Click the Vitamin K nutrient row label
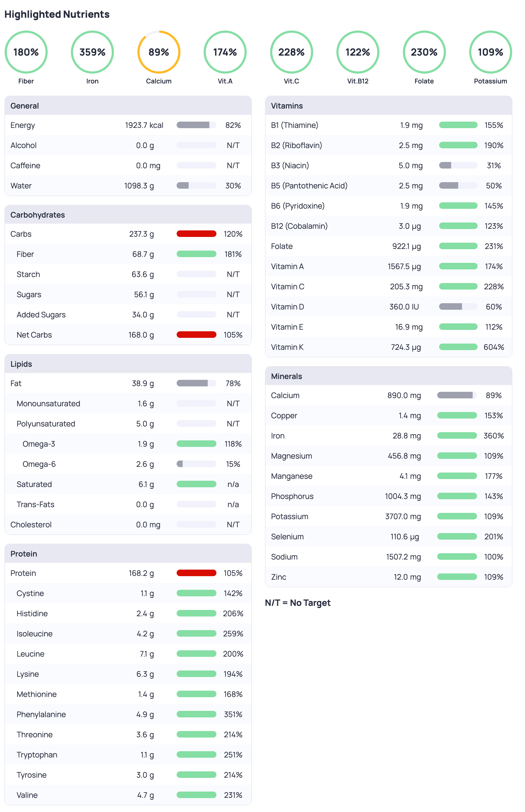 pyautogui.click(x=287, y=347)
